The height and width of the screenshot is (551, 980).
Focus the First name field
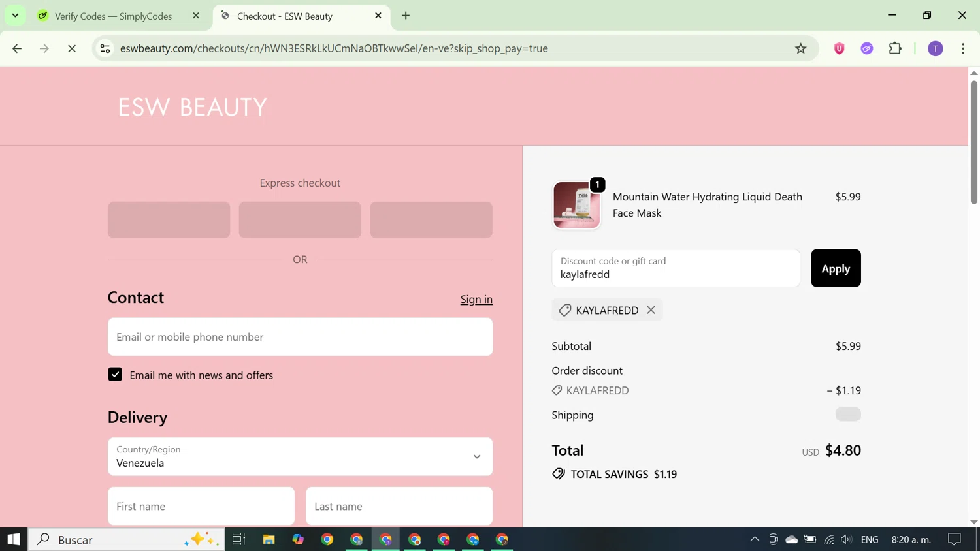201,506
